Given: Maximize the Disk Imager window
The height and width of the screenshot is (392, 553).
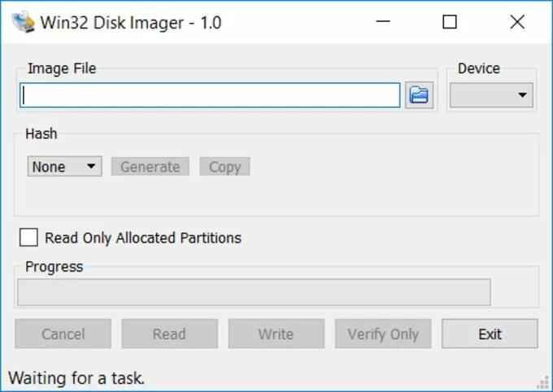Looking at the screenshot, I should (x=449, y=22).
